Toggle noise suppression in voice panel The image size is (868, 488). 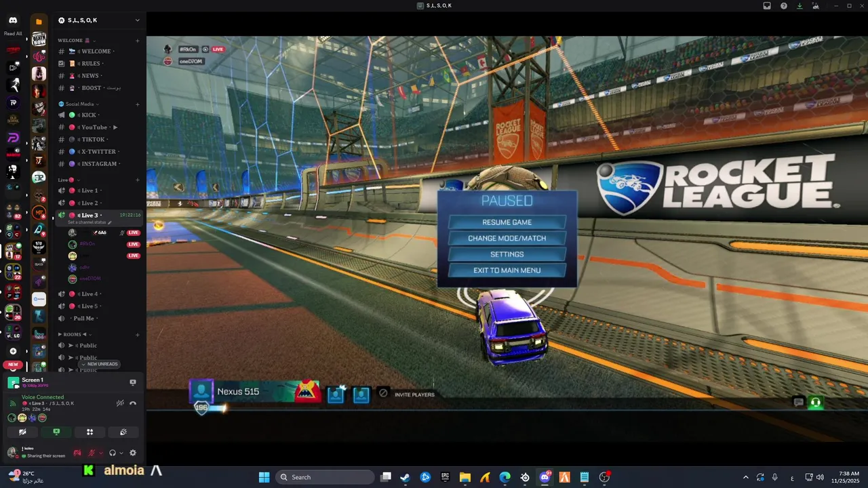coord(120,403)
